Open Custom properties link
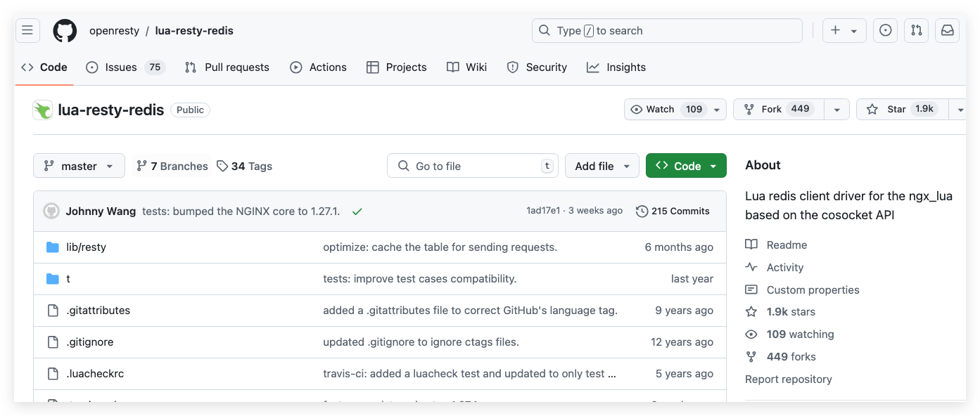The width and height of the screenshot is (980, 416). [x=802, y=290]
